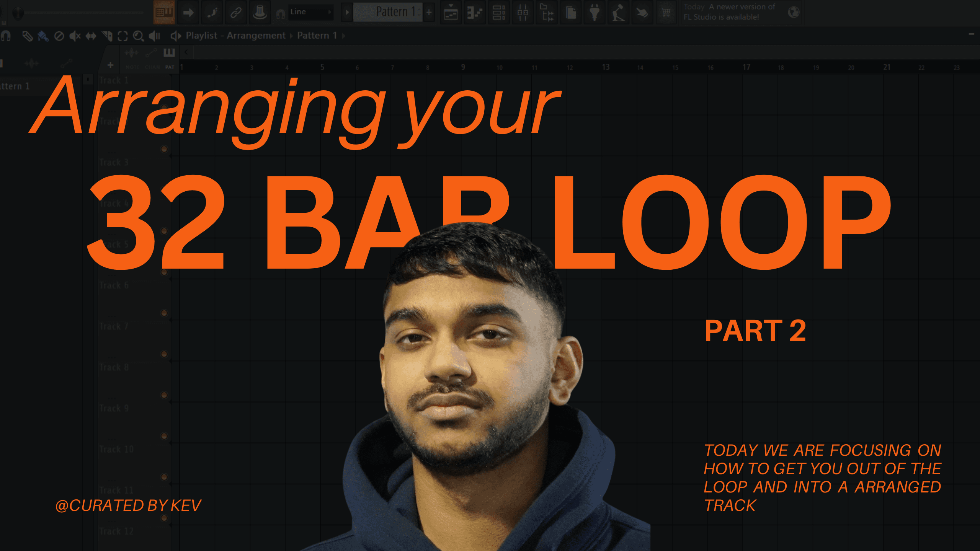Click the multilink knob icon
This screenshot has width=980, height=551.
click(260, 12)
